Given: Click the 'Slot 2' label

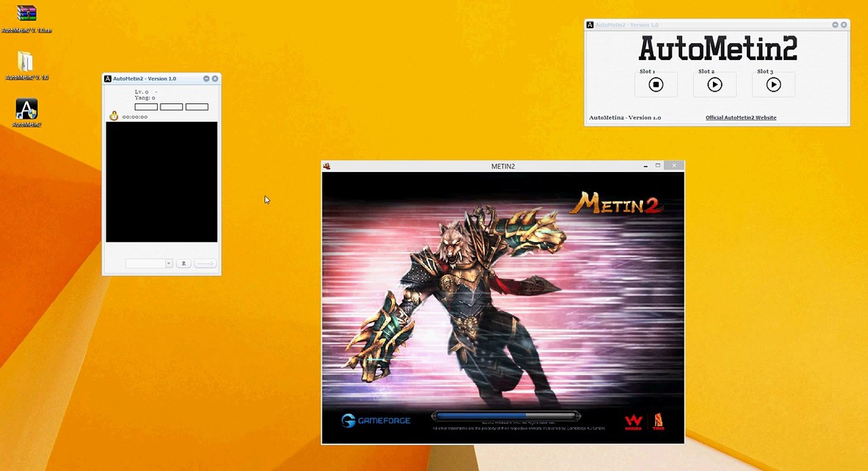Looking at the screenshot, I should coord(706,71).
